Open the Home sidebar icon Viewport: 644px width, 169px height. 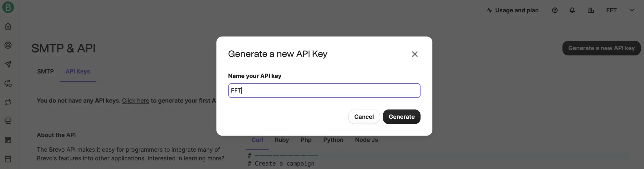(x=8, y=26)
